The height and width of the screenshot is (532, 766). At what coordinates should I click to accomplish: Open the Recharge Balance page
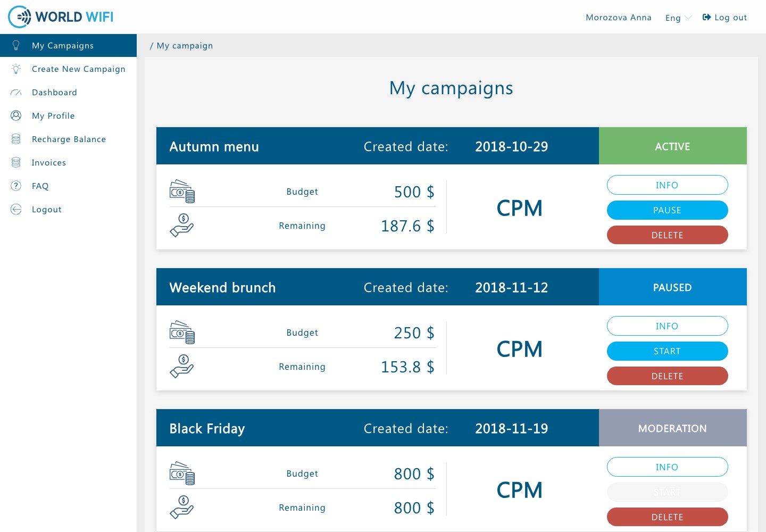click(68, 139)
